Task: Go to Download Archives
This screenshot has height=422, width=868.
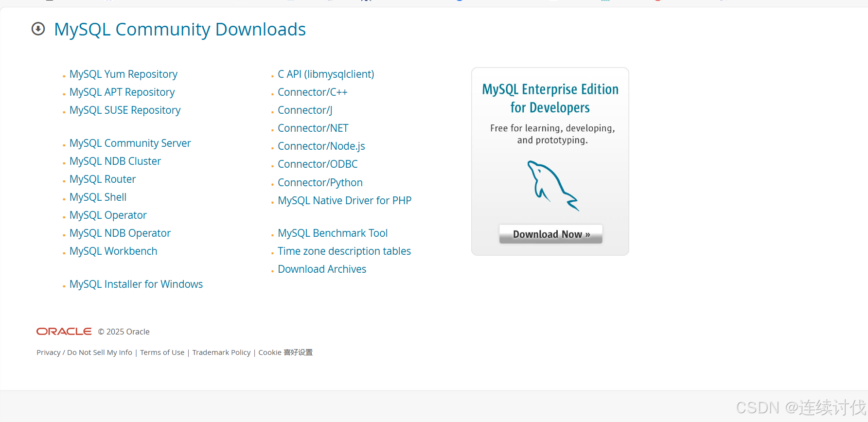Action: pos(322,269)
